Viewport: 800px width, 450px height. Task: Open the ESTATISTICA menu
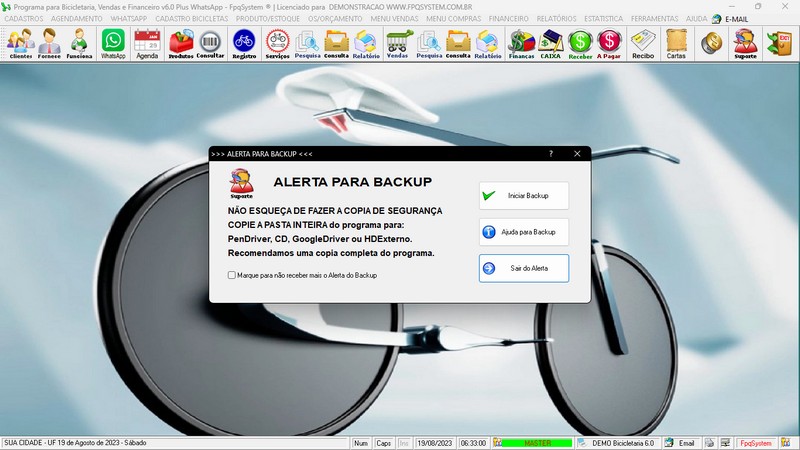(x=604, y=19)
